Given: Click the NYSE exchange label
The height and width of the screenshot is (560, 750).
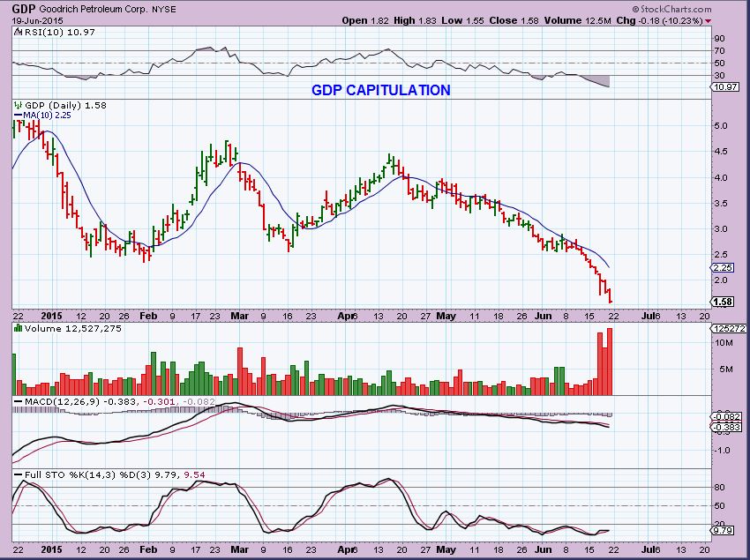Looking at the screenshot, I should tap(164, 9).
